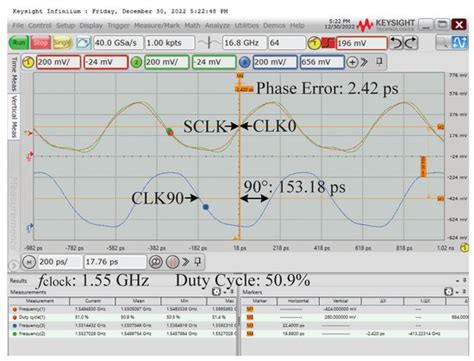
Task: Click the Autoscale icon next to Single
Action: [83, 43]
